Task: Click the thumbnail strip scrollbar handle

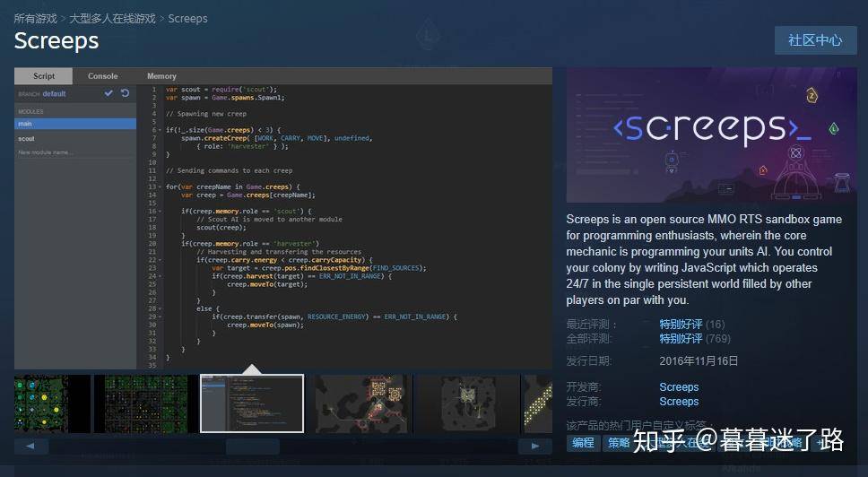Action: [253, 446]
